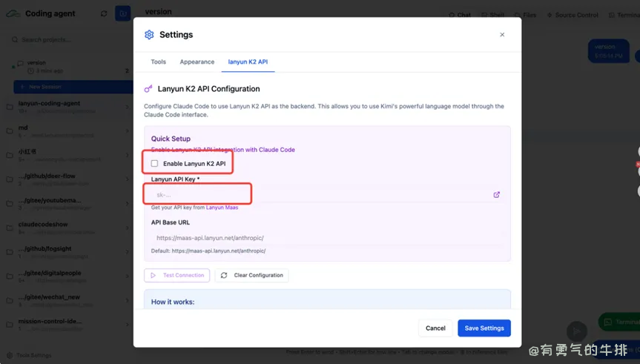Open the version session in sidebar
The width and height of the screenshot is (640, 364).
tap(71, 67)
